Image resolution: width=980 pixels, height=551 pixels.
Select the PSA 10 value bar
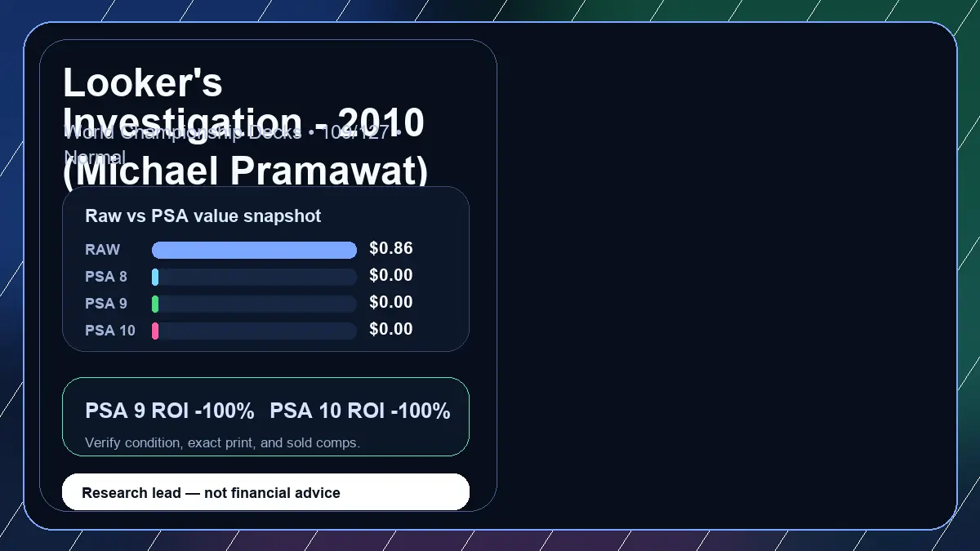pos(254,331)
